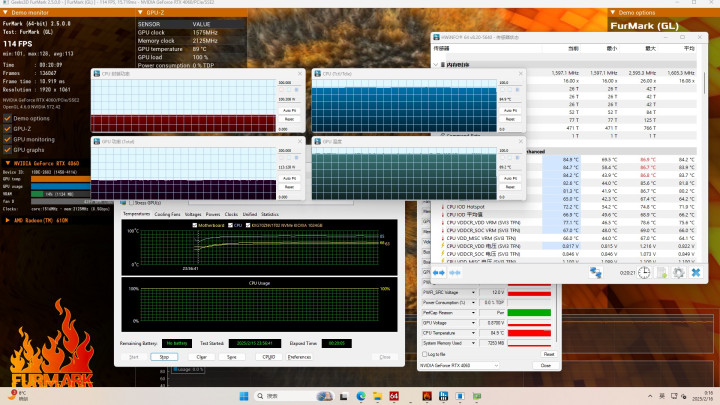Open File Explorer from taskbar

377,396
